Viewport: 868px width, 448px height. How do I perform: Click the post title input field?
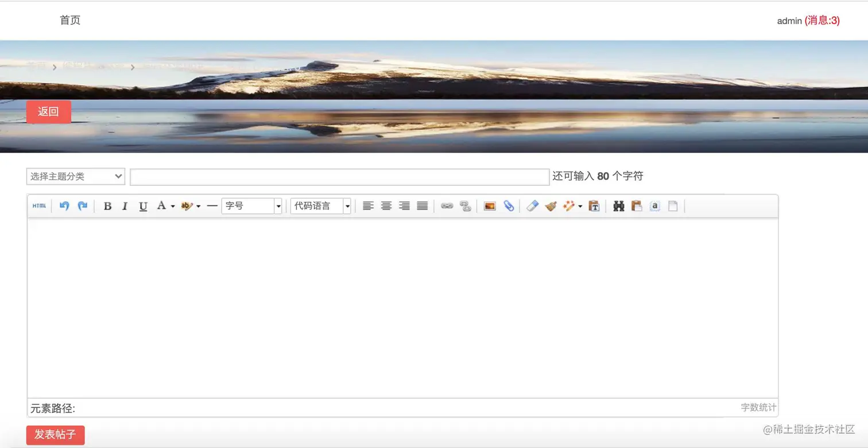pos(339,176)
